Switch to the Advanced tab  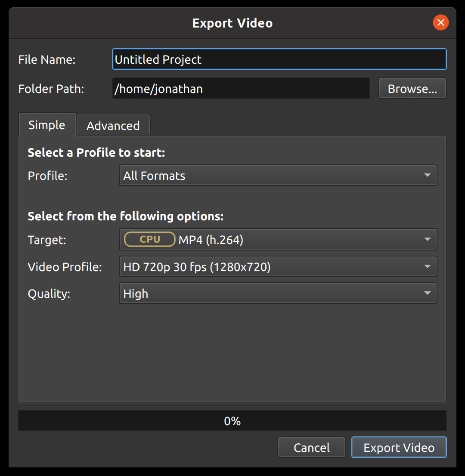point(113,125)
